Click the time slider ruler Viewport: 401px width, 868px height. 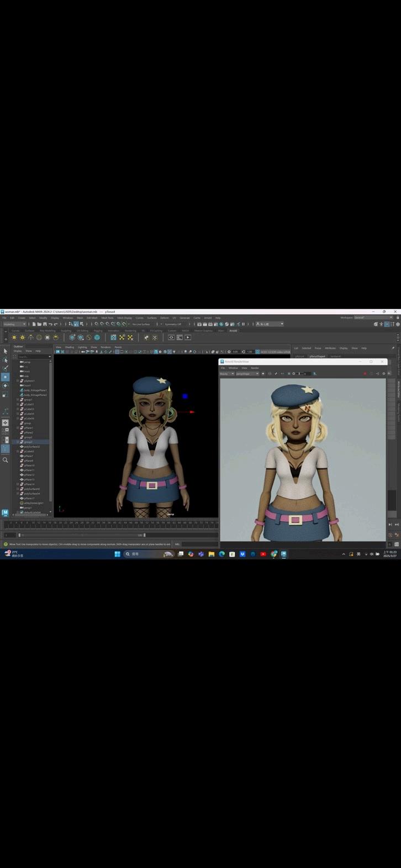[x=110, y=523]
